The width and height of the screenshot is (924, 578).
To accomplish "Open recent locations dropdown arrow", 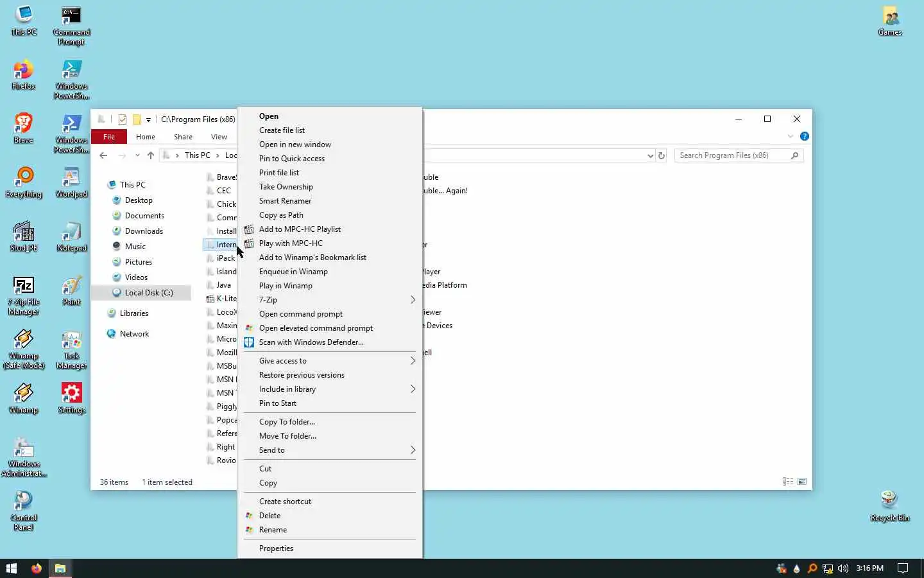I will [137, 155].
